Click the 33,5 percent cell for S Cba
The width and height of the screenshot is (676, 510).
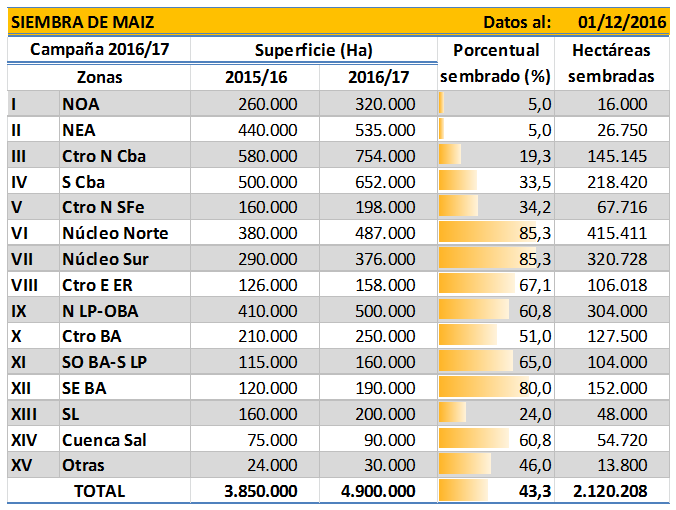(x=496, y=181)
